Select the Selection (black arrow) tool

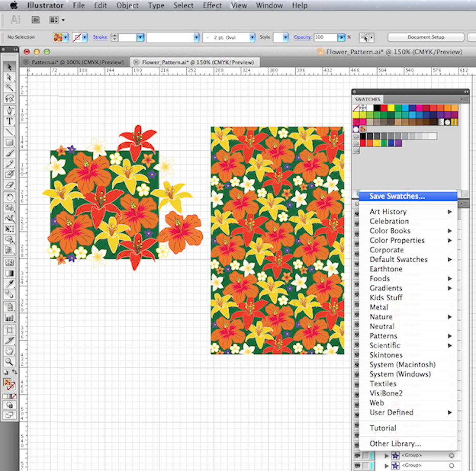pyautogui.click(x=9, y=67)
